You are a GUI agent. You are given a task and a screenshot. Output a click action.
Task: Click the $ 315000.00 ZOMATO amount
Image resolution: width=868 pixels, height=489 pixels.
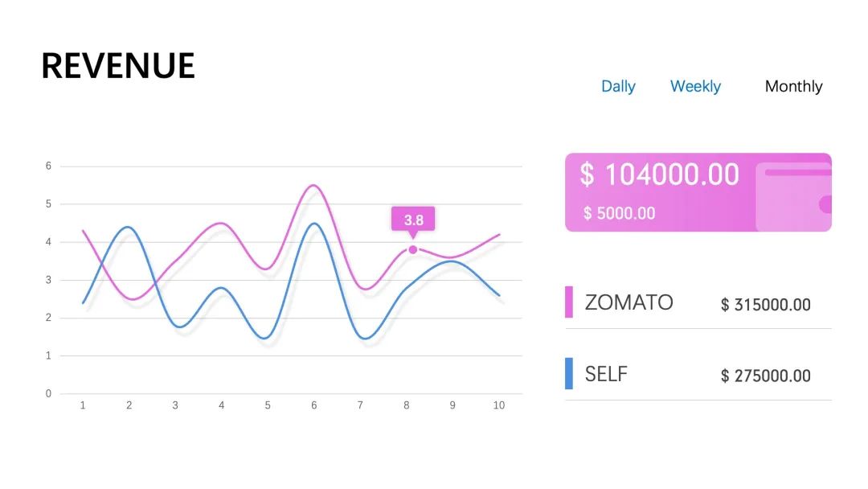[765, 305]
